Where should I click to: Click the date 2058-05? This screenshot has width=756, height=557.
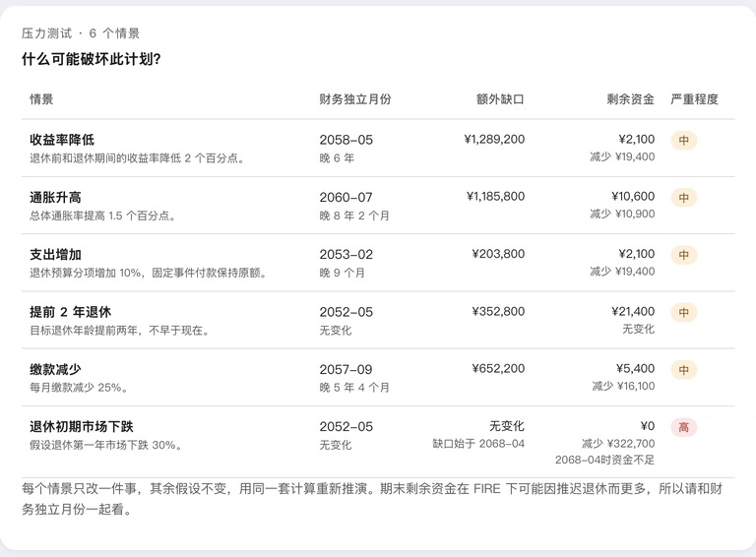(x=346, y=140)
